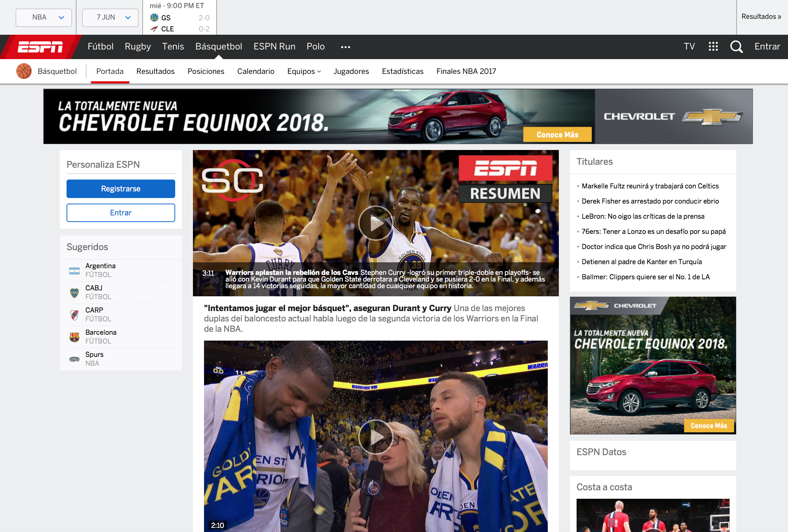Open headline about Derek Fisher arrested
This screenshot has width=788, height=532.
(650, 201)
